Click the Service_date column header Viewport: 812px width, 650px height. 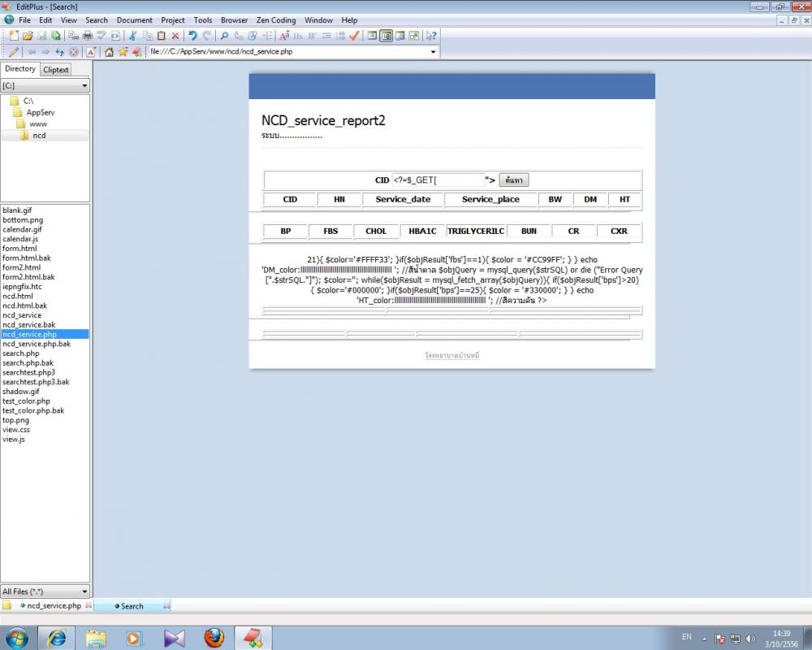point(403,200)
